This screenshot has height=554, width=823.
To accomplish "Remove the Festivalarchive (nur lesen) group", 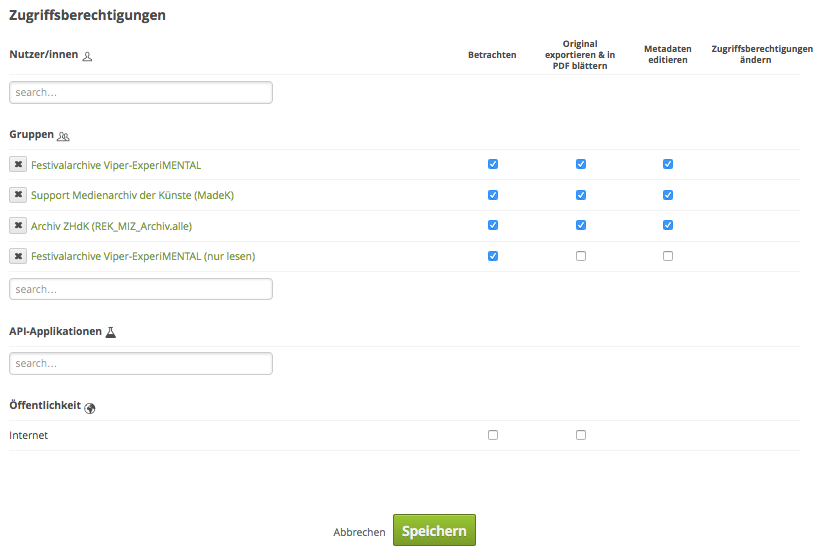I will coord(18,256).
